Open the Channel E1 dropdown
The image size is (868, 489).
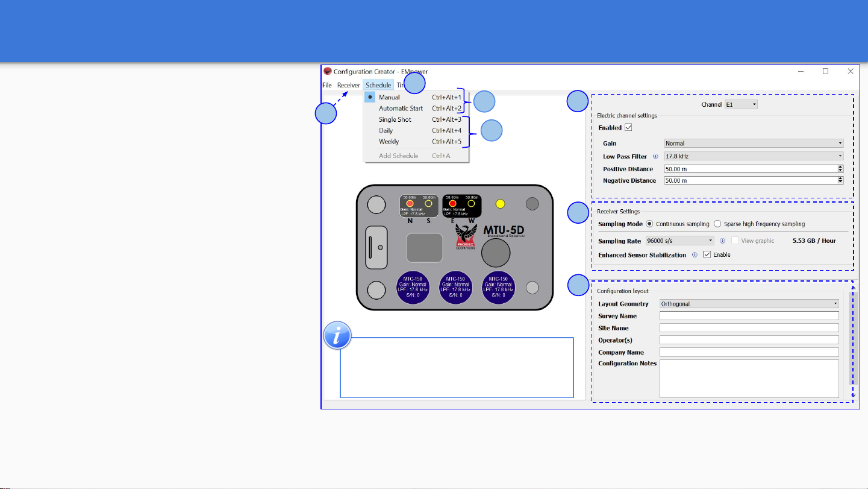click(741, 104)
